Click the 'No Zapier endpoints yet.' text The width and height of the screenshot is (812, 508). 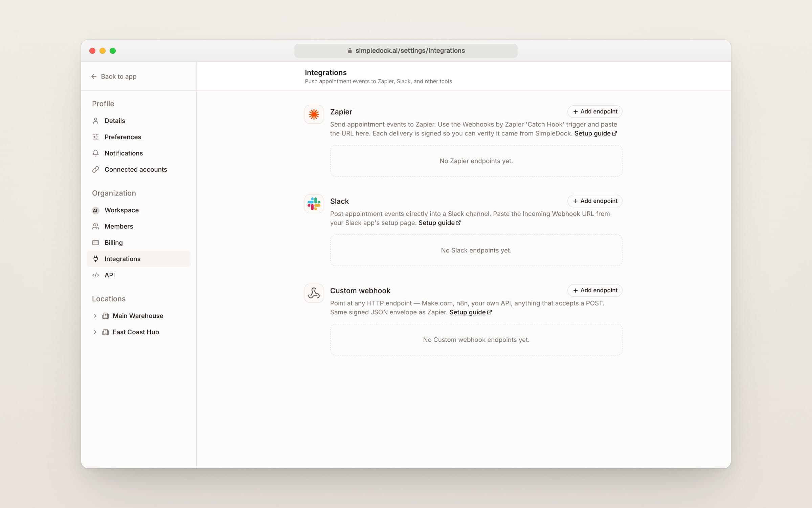[476, 161]
